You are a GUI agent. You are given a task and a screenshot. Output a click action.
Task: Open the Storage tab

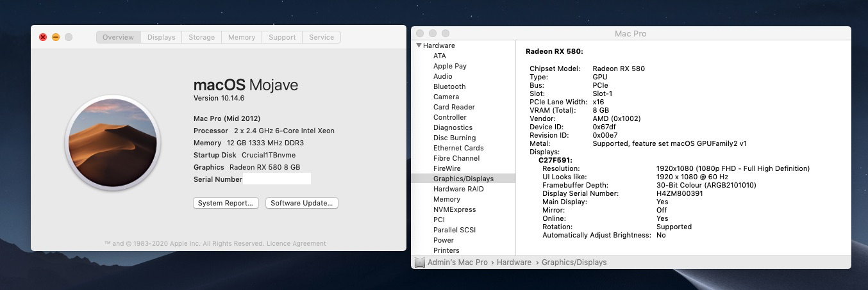point(201,37)
